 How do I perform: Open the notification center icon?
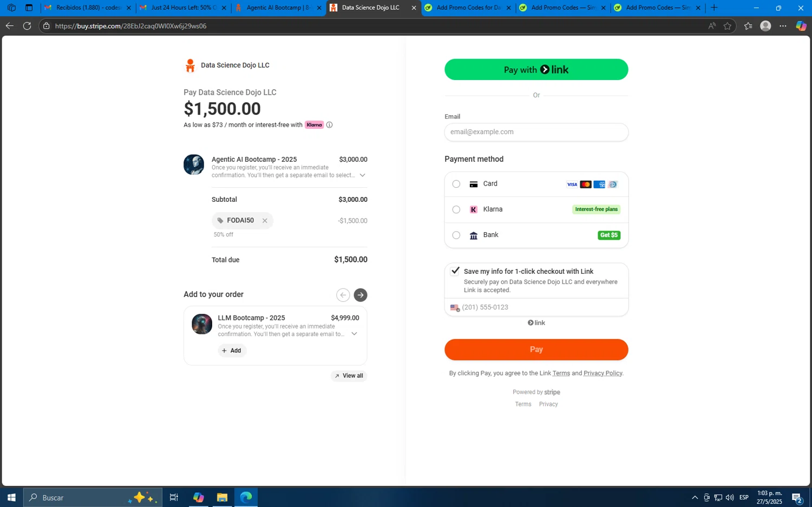coord(797,498)
